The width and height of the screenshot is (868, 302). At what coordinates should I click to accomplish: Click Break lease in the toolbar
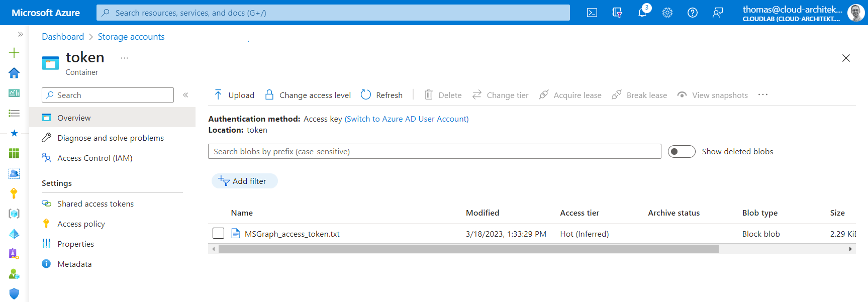(639, 95)
